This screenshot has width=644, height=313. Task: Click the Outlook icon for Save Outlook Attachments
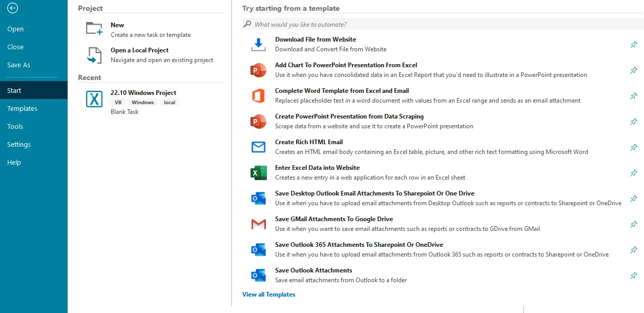tap(259, 275)
